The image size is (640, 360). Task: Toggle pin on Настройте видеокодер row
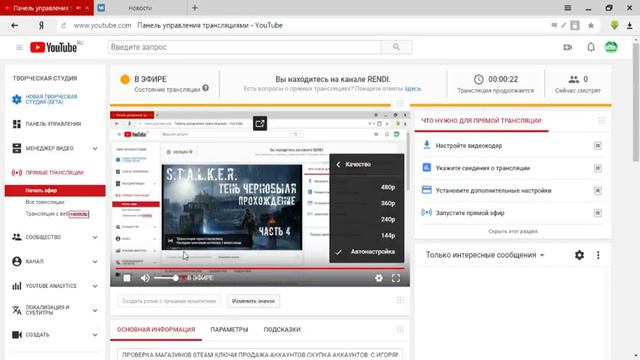(598, 146)
